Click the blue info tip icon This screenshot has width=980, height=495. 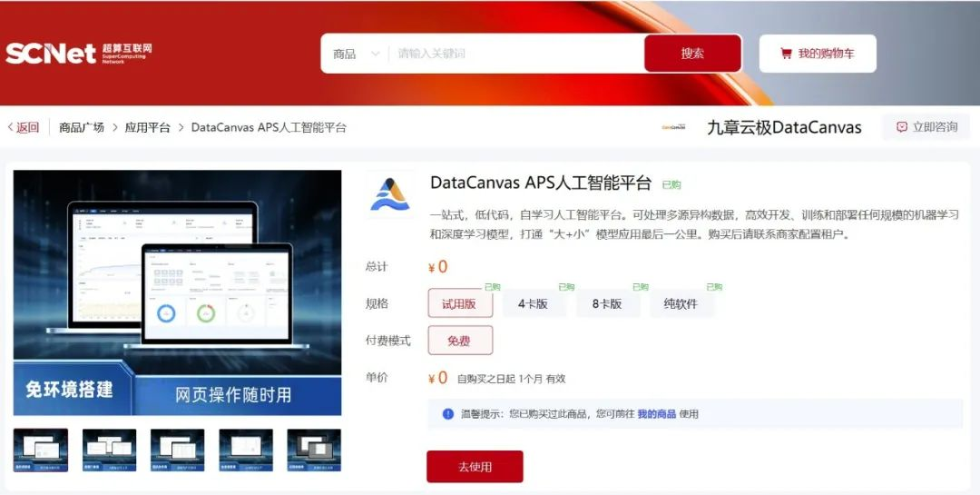coord(448,414)
